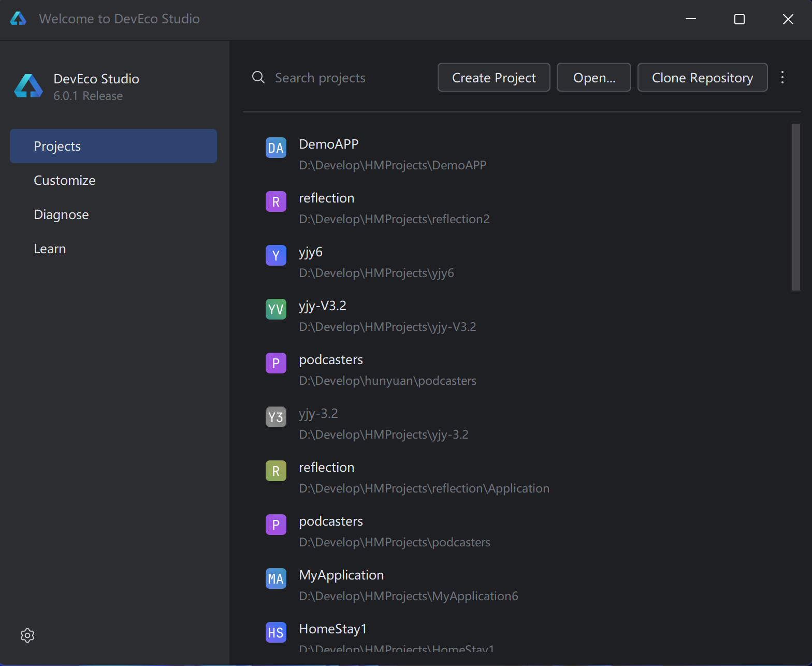The height and width of the screenshot is (666, 812).
Task: Click the 6.0.1 Release version text
Action: click(88, 96)
